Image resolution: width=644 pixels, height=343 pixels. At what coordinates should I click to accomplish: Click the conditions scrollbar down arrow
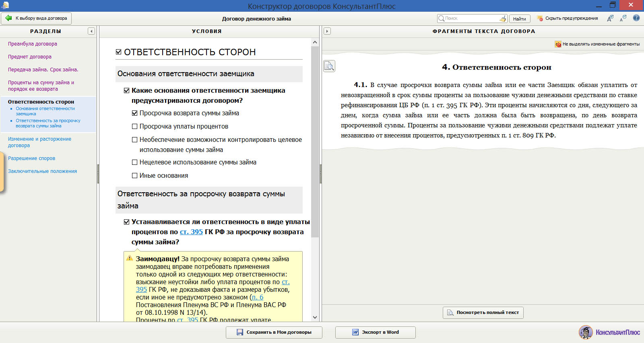(x=315, y=318)
